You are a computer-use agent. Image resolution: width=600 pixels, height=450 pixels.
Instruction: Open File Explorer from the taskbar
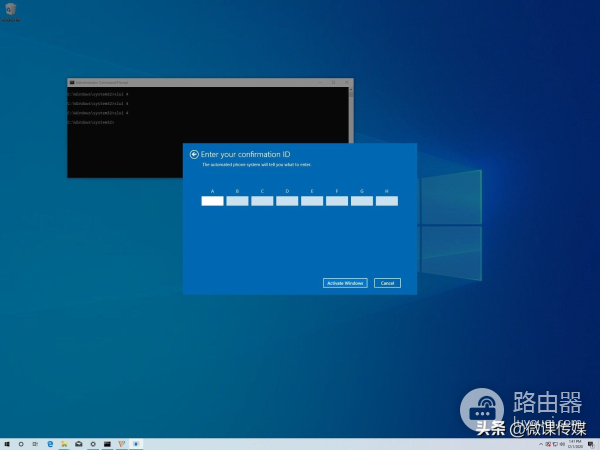tap(64, 443)
